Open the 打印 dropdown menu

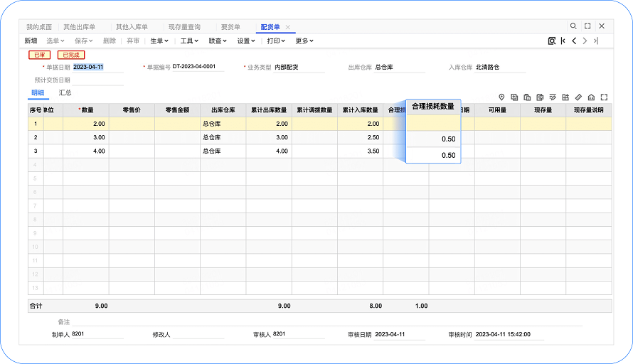coord(276,41)
